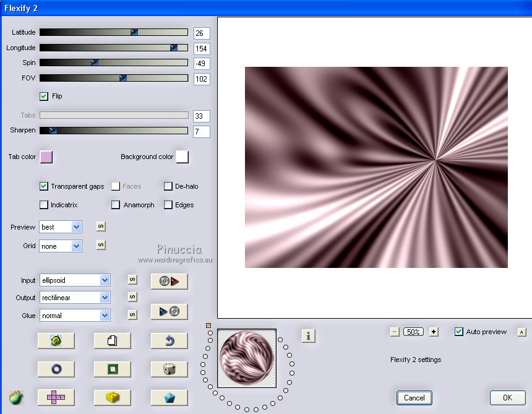
Task: Open the Input projection dropdown
Action: [x=75, y=280]
